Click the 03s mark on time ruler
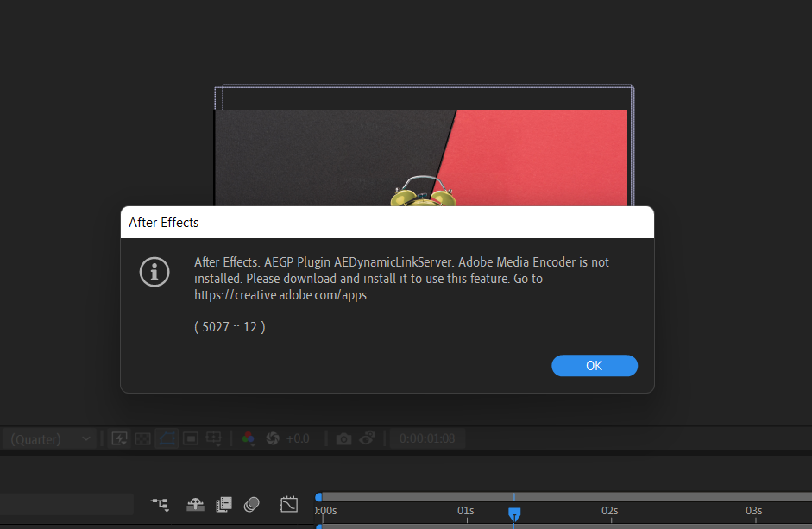The image size is (812, 529). [x=753, y=511]
